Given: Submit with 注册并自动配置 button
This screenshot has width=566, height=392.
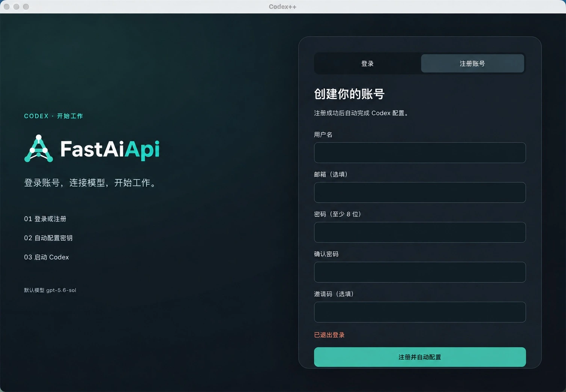Looking at the screenshot, I should coord(420,357).
